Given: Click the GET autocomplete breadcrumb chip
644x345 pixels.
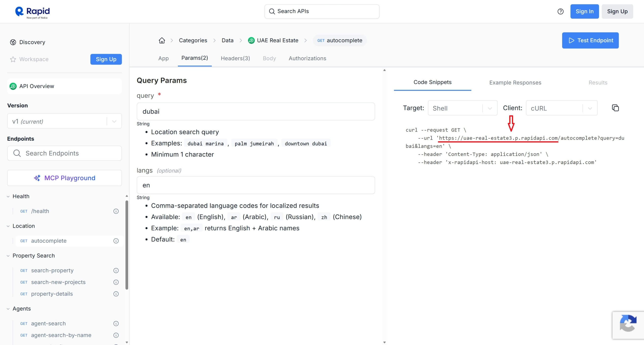Looking at the screenshot, I should tap(339, 40).
